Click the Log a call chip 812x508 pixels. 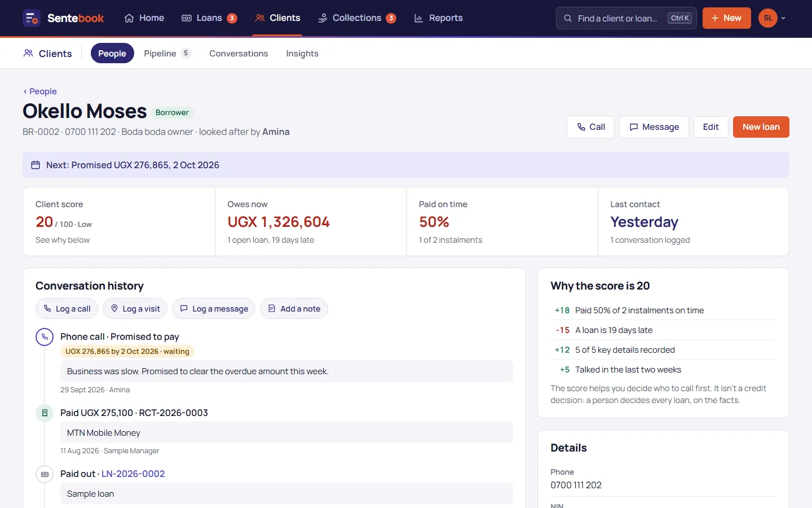coord(67,309)
